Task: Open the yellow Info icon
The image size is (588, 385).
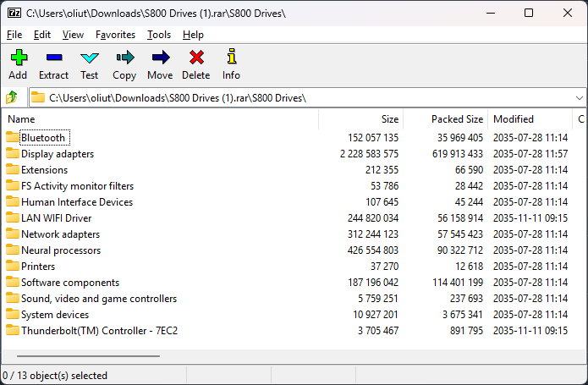Action: [x=231, y=58]
